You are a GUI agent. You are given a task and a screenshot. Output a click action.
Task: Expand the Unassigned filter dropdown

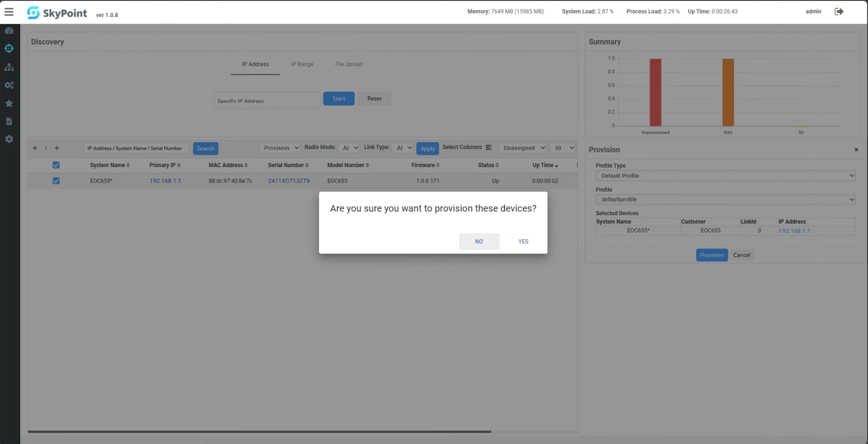[523, 148]
